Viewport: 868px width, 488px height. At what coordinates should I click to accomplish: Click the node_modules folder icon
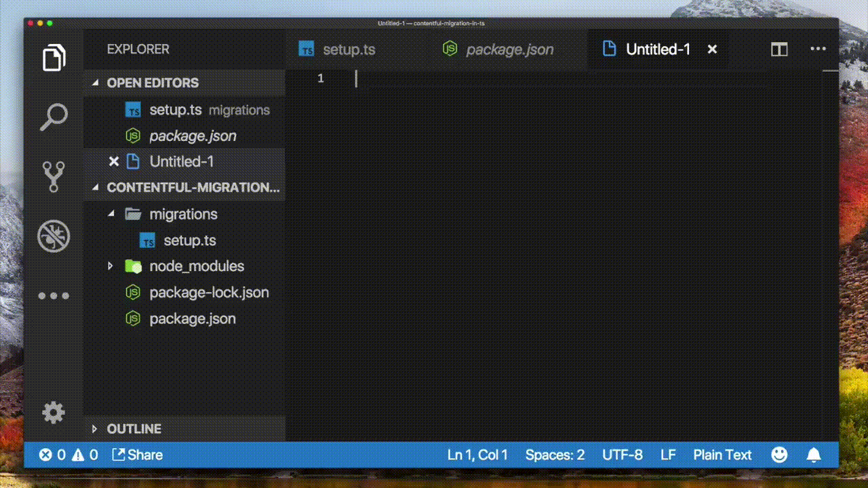133,266
